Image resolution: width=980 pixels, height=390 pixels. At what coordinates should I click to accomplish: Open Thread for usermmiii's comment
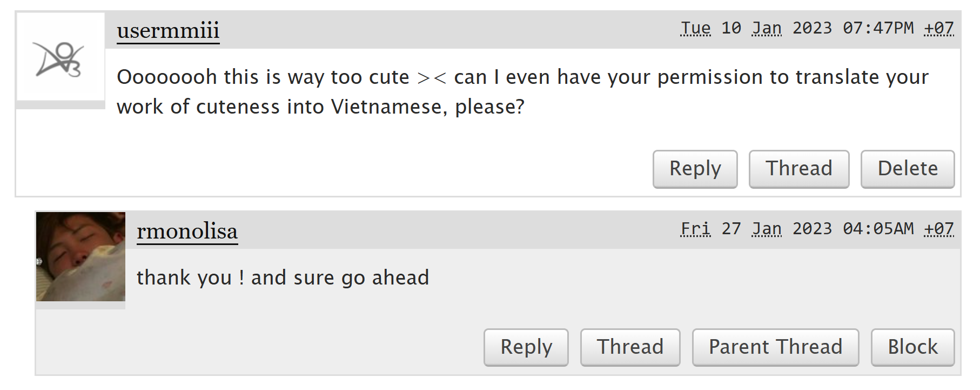[799, 169]
